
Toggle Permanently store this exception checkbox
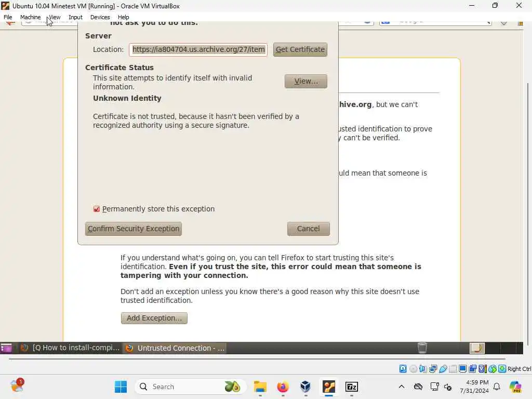(97, 209)
